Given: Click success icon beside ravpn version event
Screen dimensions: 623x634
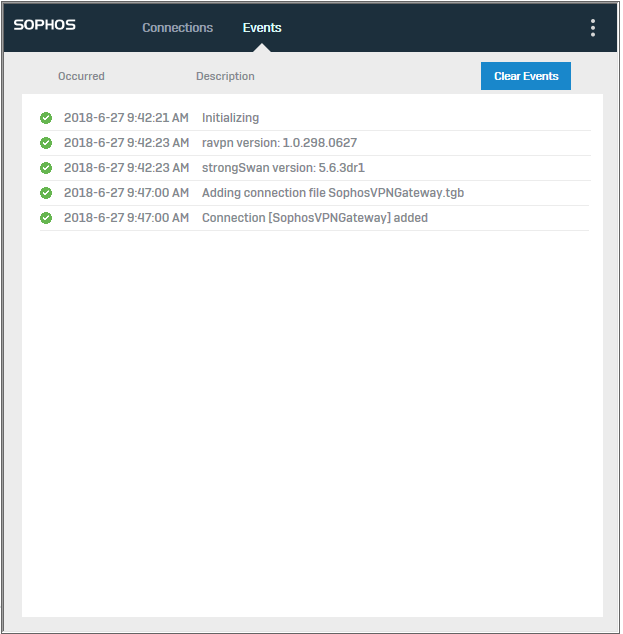Looking at the screenshot, I should (46, 143).
